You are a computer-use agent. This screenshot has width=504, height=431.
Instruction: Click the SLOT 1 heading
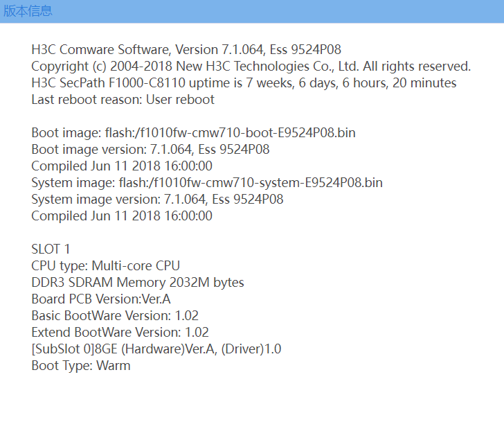pyautogui.click(x=51, y=249)
